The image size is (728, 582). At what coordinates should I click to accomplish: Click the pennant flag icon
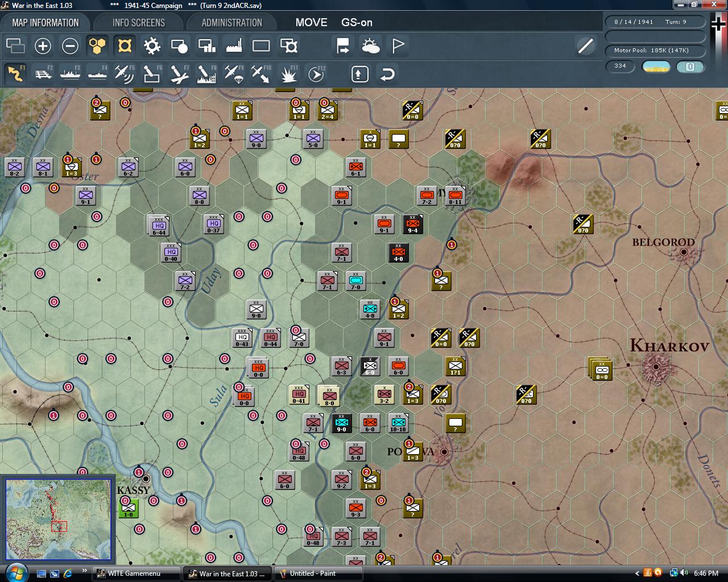[398, 45]
